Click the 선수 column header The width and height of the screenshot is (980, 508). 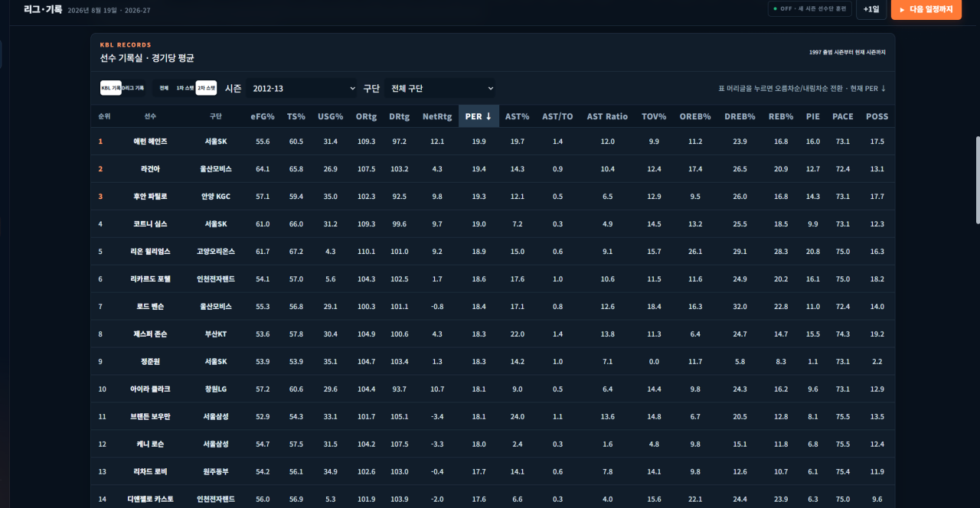150,116
